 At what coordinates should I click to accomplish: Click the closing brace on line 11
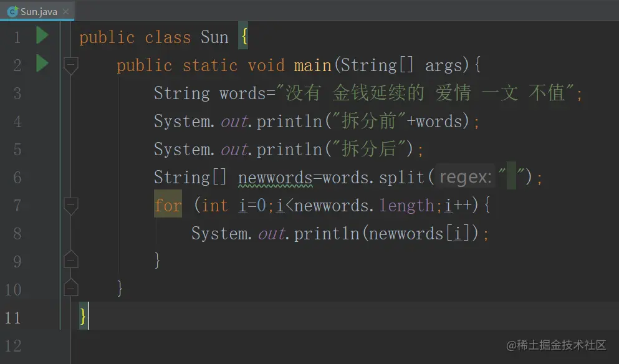tap(83, 317)
